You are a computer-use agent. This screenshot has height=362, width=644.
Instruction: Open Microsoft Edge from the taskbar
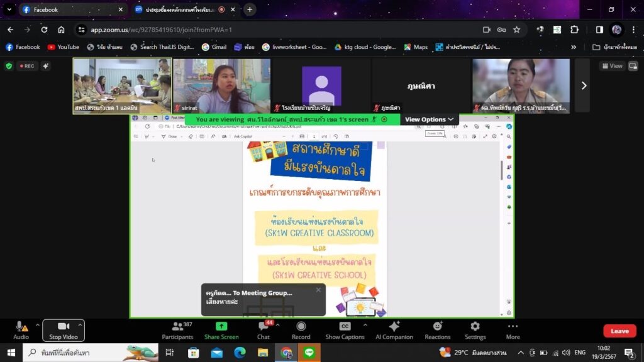240,353
